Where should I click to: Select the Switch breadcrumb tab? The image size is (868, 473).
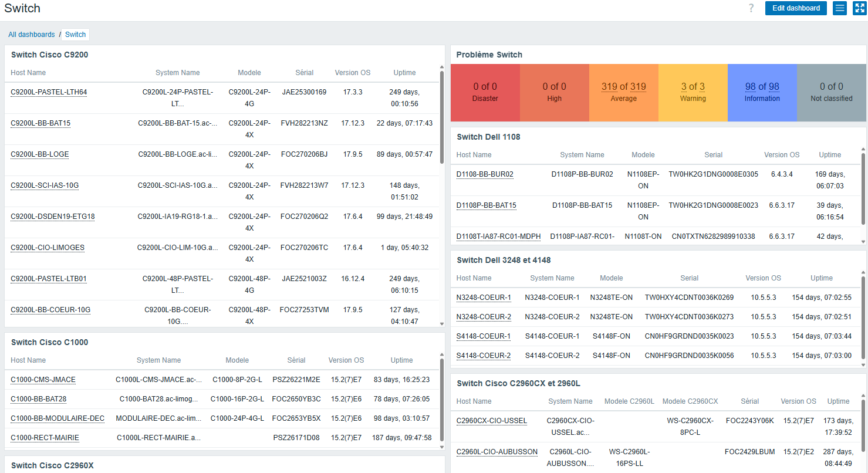75,35
